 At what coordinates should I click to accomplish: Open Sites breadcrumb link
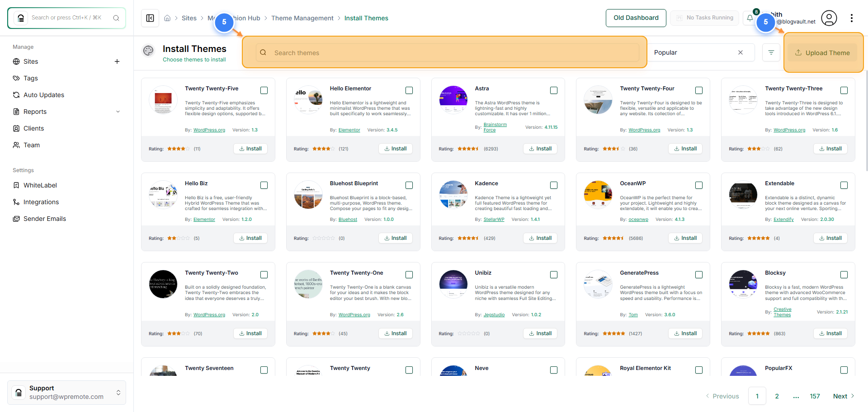coord(189,18)
